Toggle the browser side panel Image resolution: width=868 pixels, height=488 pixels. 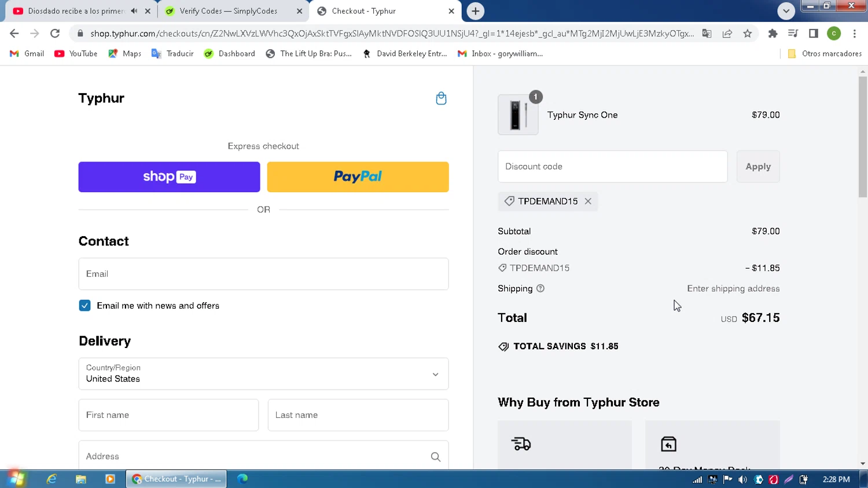[x=813, y=34]
